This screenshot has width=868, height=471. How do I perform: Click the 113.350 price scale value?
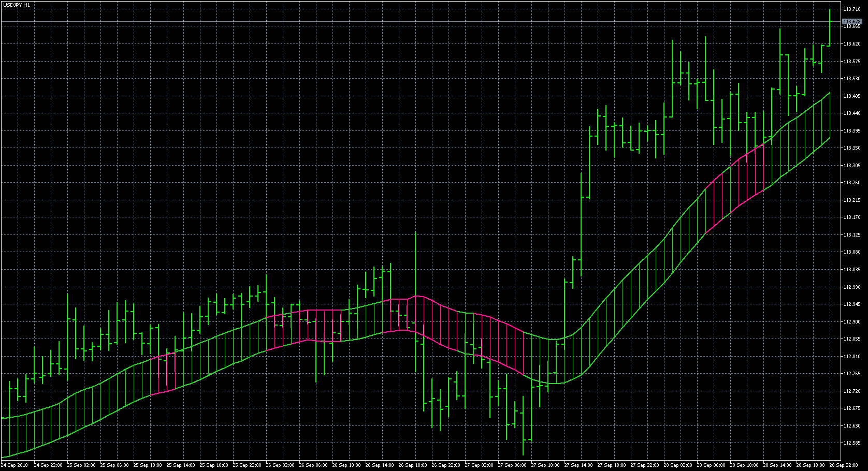click(852, 148)
